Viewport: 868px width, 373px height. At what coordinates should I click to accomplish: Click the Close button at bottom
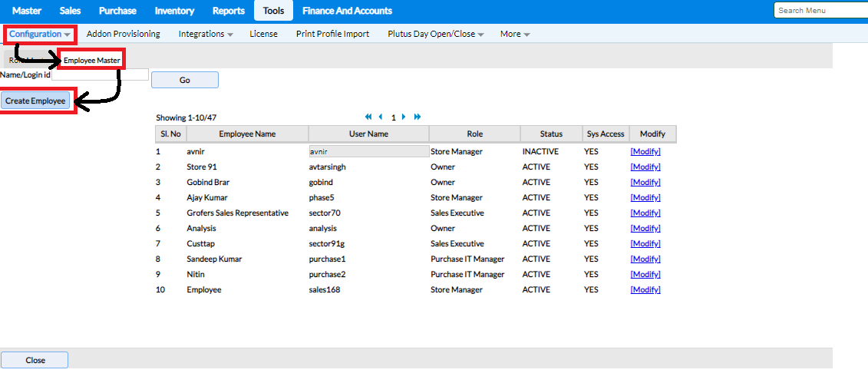coord(35,360)
